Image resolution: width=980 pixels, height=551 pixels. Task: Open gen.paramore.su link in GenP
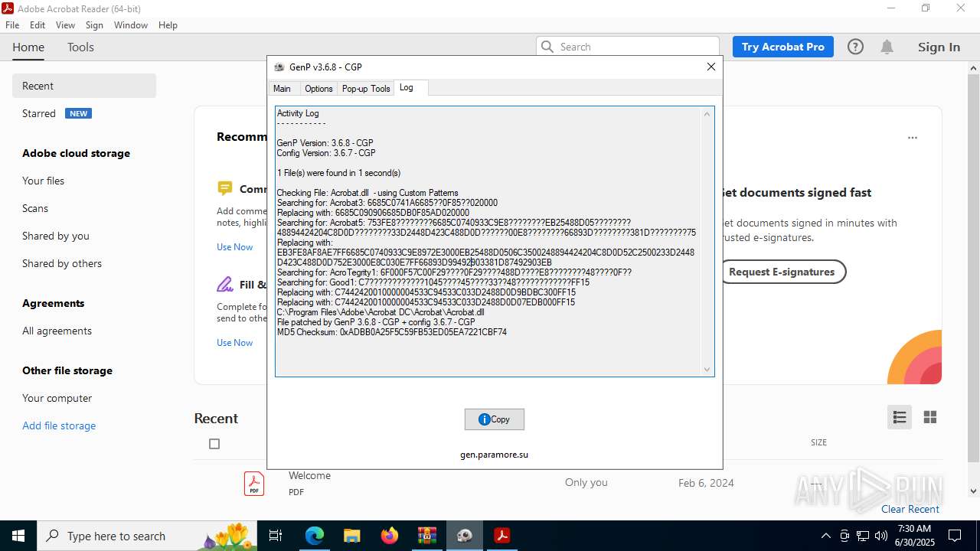[x=494, y=455]
